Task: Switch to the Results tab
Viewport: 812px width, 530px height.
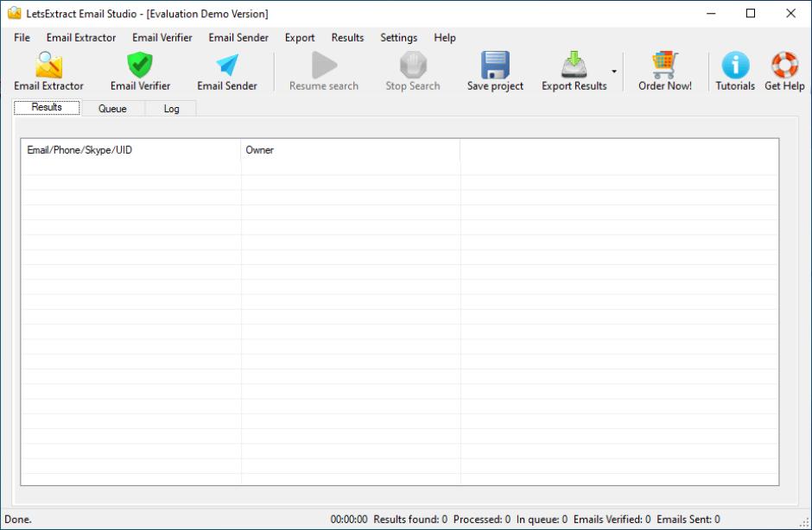Action: coord(47,107)
